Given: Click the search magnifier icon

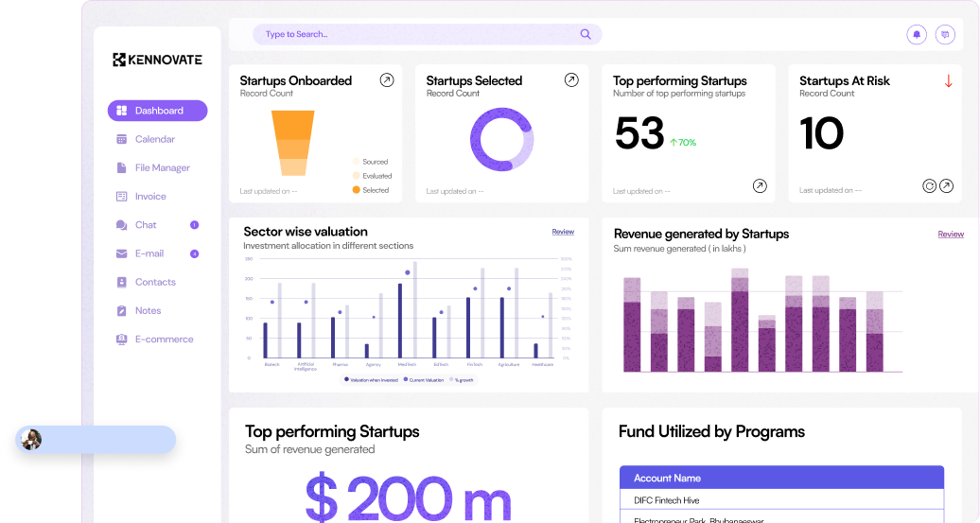Looking at the screenshot, I should coord(586,34).
